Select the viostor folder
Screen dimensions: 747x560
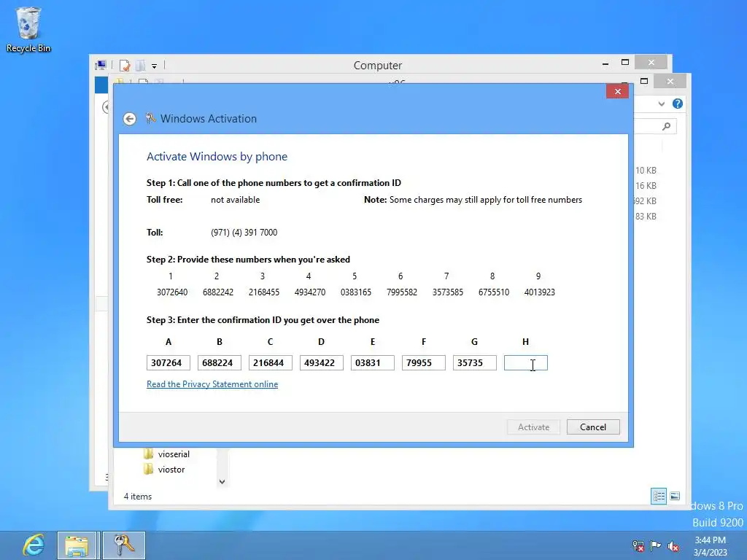pos(164,470)
